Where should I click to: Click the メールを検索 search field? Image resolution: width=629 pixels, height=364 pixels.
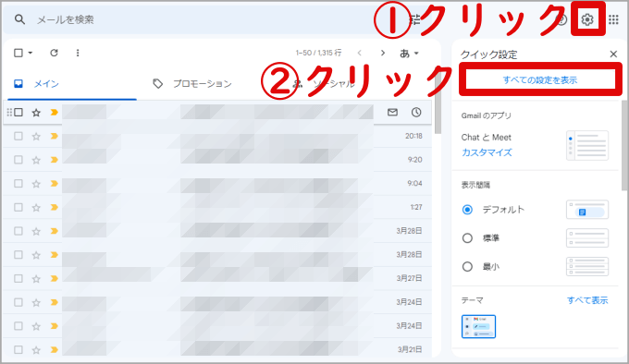[x=201, y=19]
